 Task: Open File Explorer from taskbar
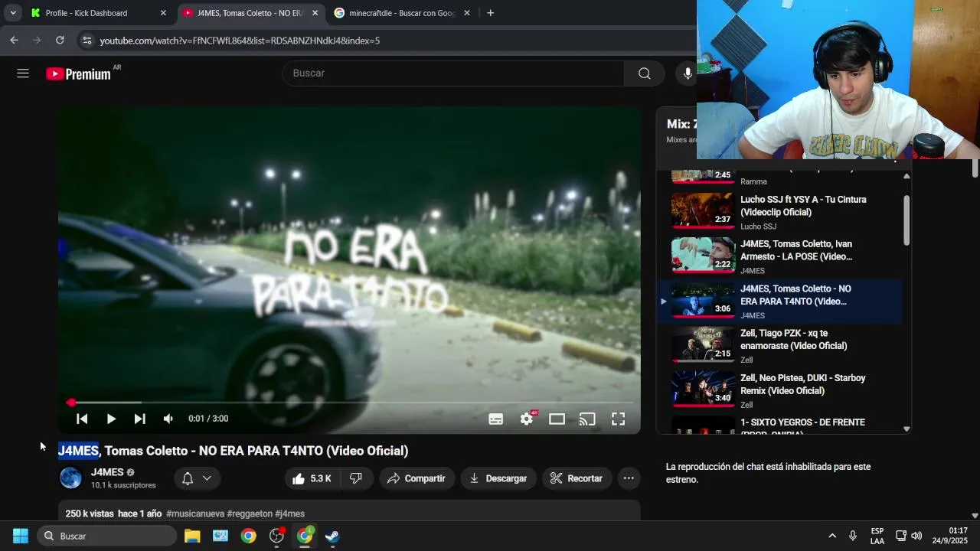coord(192,536)
